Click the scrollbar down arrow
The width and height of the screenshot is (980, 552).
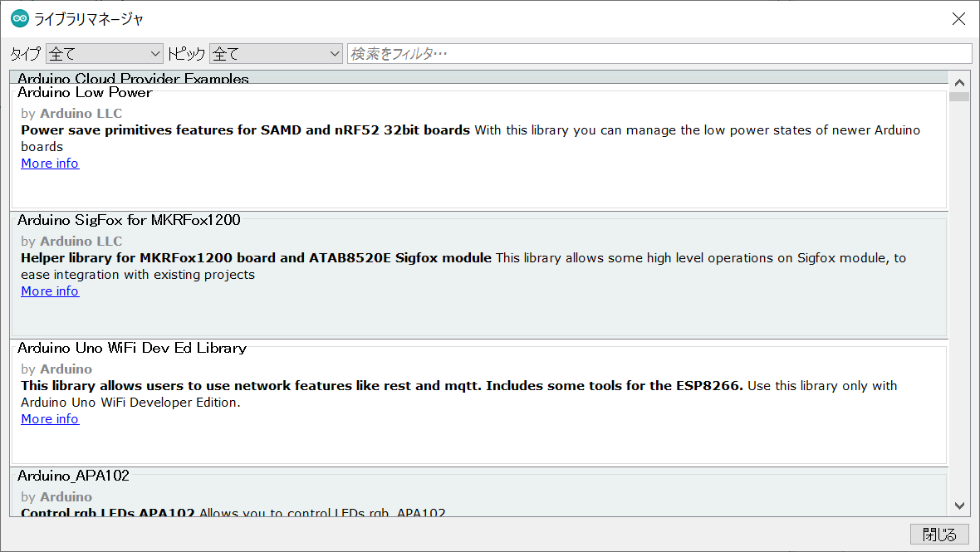958,506
